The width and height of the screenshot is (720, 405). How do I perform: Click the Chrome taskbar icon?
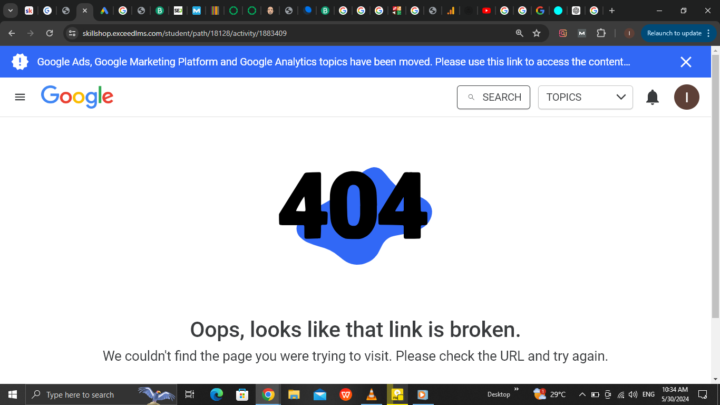pyautogui.click(x=268, y=394)
